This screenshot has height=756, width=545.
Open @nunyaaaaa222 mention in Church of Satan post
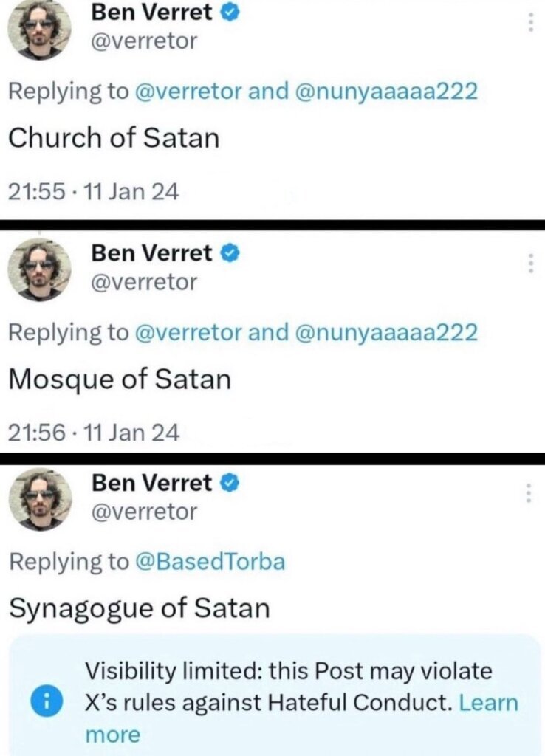[x=385, y=92]
